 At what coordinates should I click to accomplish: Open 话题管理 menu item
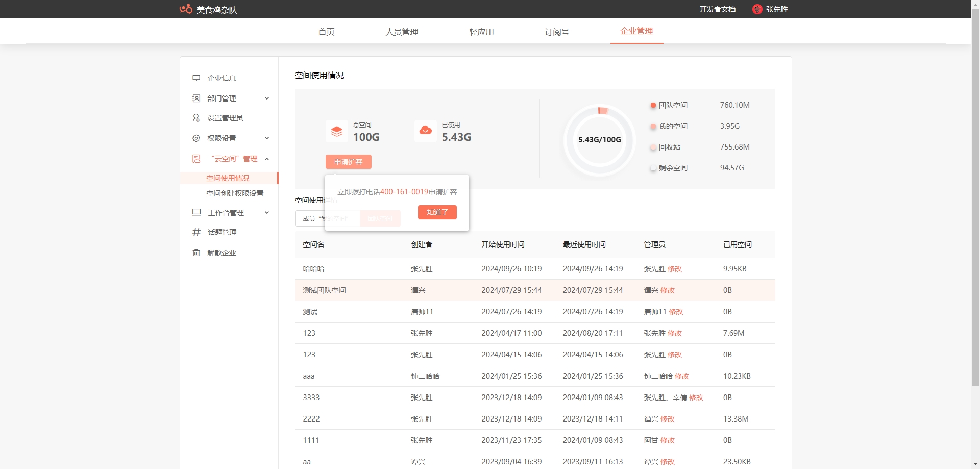pos(222,232)
